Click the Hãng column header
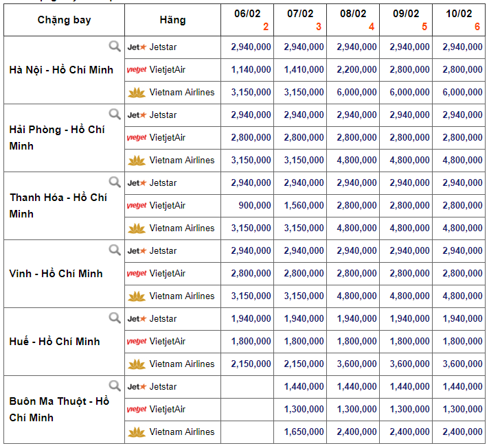This screenshot has height=448, width=489. [173, 20]
